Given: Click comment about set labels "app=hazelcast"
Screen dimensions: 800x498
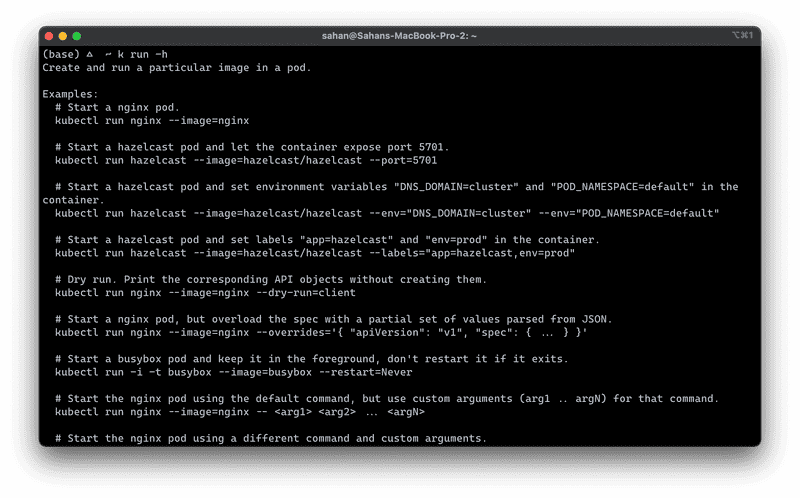Looking at the screenshot, I should (x=327, y=240).
